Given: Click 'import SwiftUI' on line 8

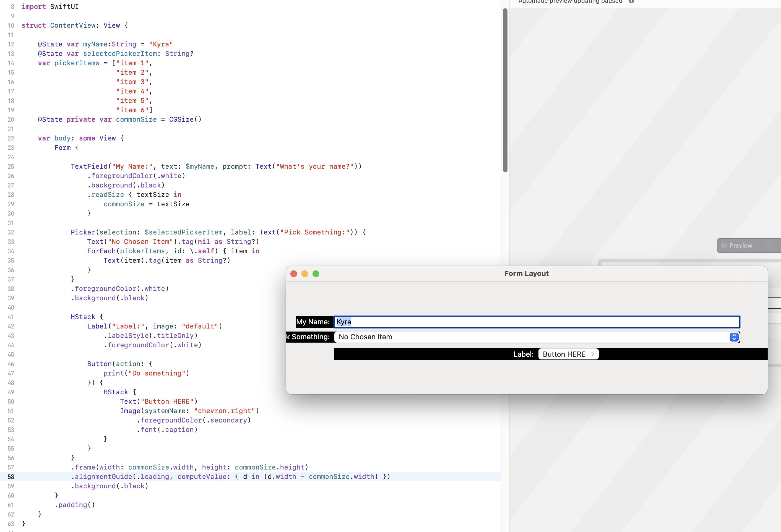Looking at the screenshot, I should pos(50,6).
